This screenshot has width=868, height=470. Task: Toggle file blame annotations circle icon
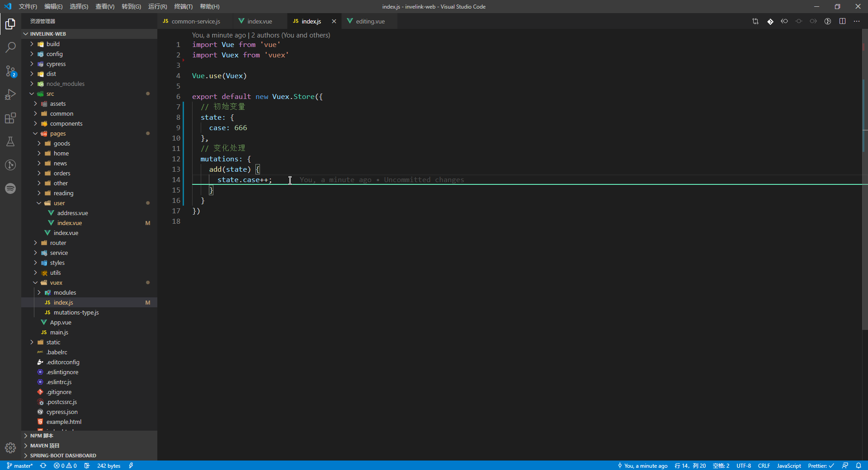(x=828, y=21)
